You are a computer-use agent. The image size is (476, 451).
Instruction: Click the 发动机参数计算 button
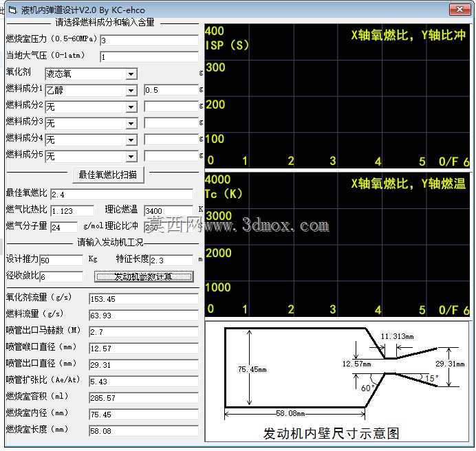[x=144, y=276]
